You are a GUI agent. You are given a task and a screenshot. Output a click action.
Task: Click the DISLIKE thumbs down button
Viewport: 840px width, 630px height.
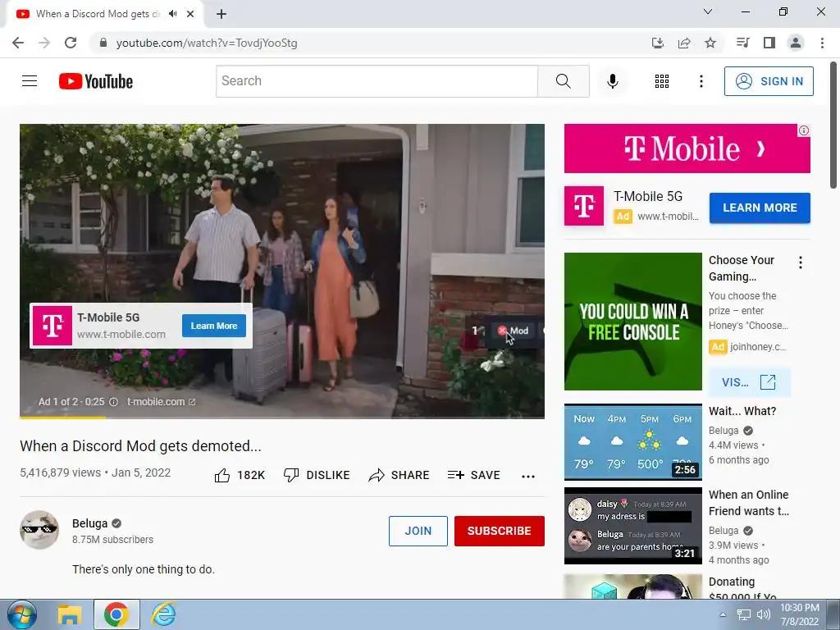(x=317, y=475)
